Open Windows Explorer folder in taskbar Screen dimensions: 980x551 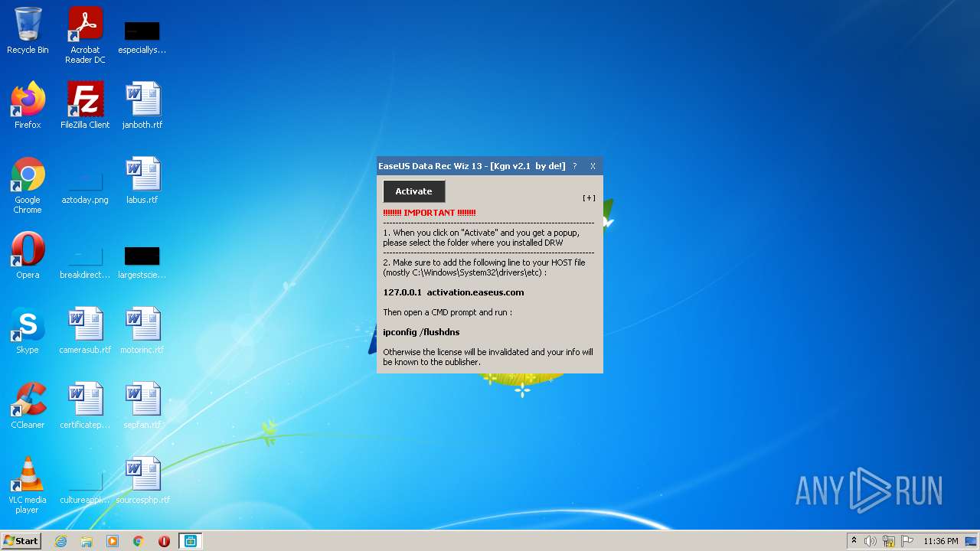pos(87,541)
